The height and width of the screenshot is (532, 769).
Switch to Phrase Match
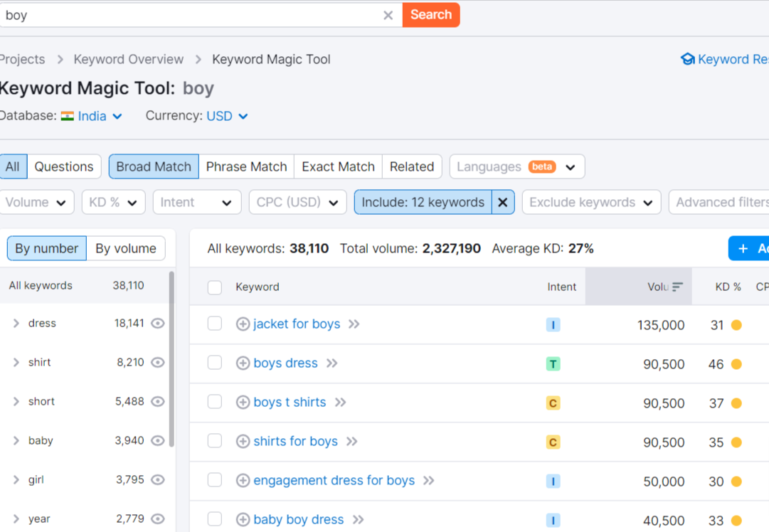pos(246,166)
